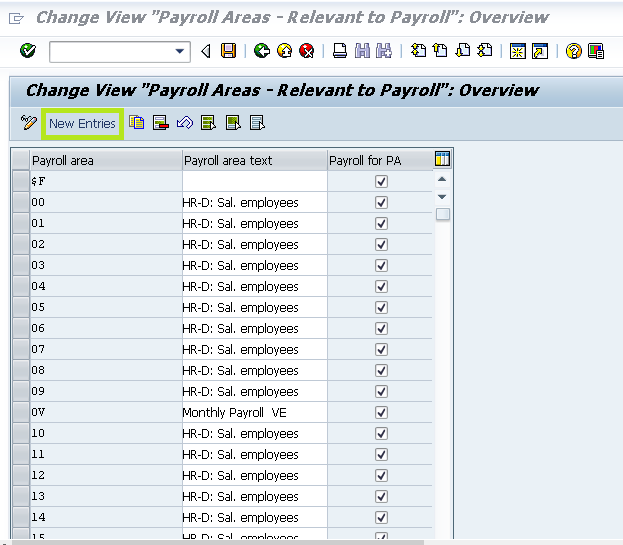The width and height of the screenshot is (623, 545).
Task: Open the Help question mark icon
Action: [x=573, y=51]
